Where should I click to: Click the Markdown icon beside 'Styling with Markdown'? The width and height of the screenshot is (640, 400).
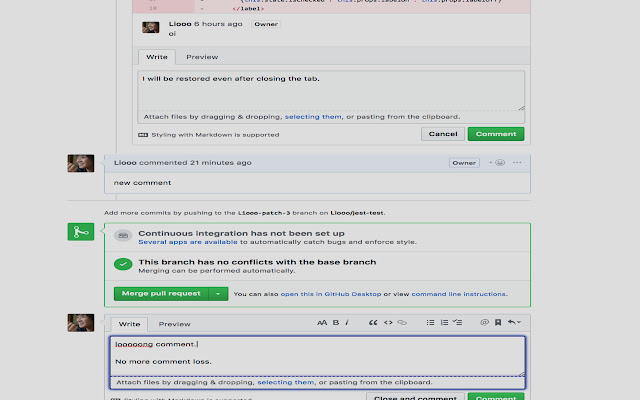[x=143, y=135]
